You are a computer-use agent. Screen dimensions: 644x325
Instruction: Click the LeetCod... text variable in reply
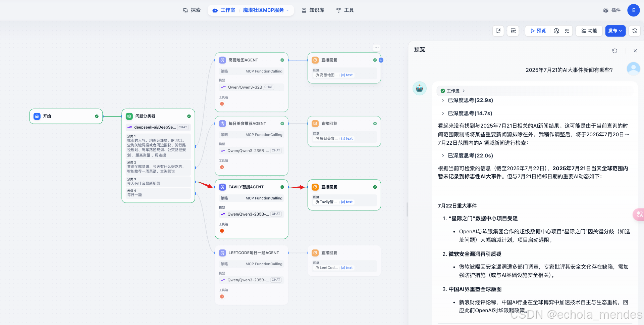[334, 268]
